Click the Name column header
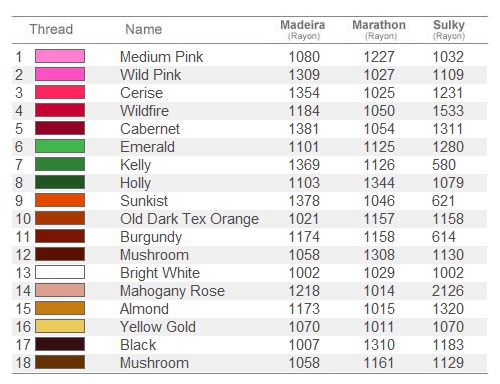 click(144, 29)
